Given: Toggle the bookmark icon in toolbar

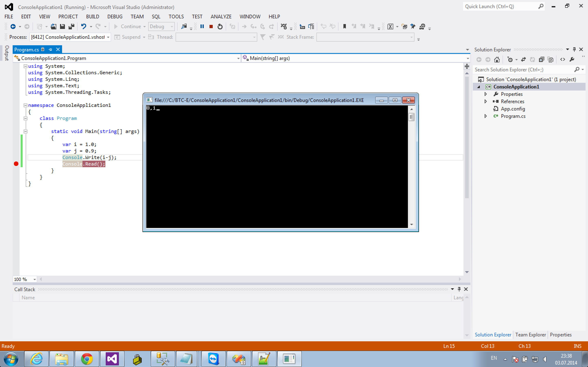Looking at the screenshot, I should click(344, 27).
